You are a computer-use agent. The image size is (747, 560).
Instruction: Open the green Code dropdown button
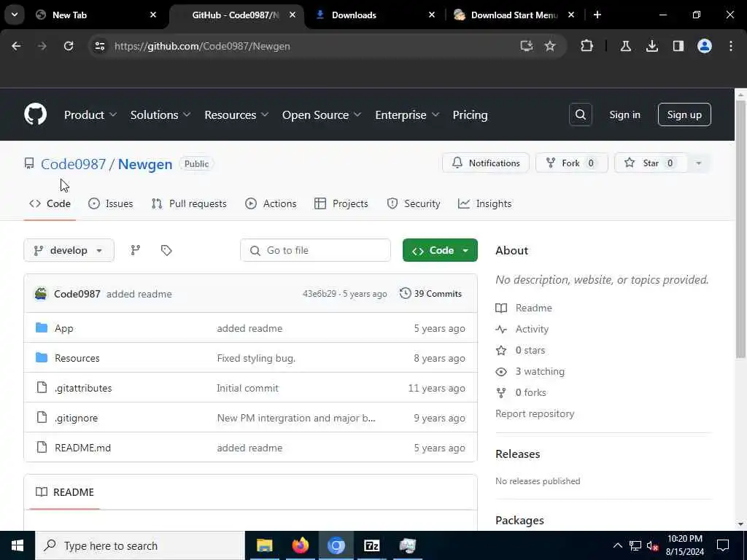440,250
